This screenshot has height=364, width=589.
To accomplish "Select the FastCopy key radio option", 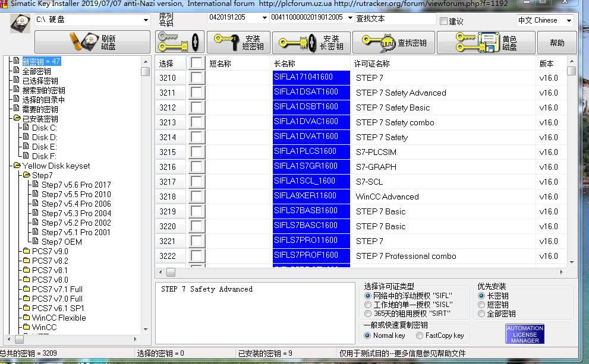I will point(420,335).
